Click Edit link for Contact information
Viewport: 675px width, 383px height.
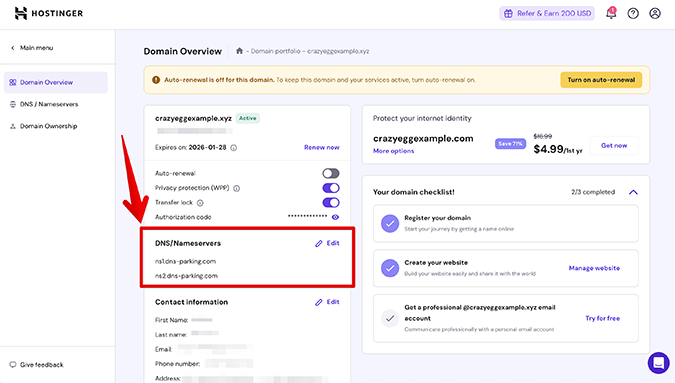(x=333, y=302)
